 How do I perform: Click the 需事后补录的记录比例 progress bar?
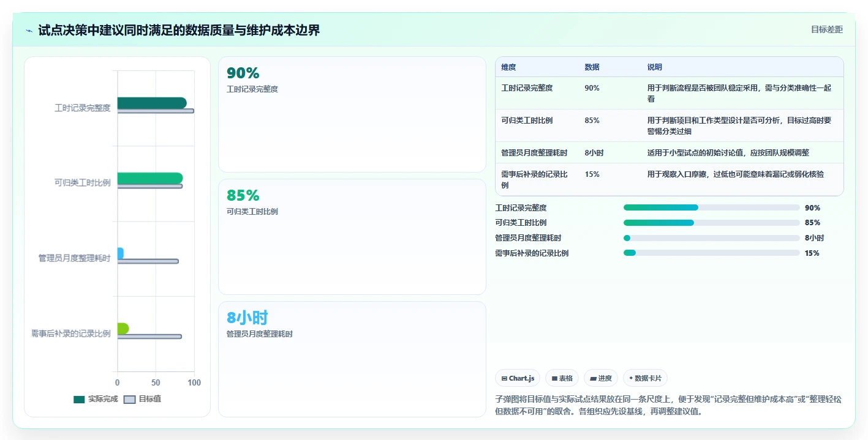pyautogui.click(x=712, y=253)
